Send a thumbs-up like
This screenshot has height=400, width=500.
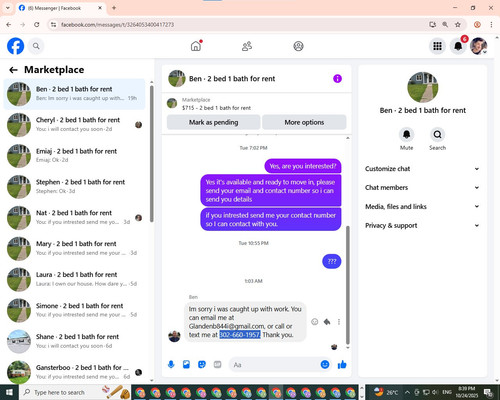point(342,365)
